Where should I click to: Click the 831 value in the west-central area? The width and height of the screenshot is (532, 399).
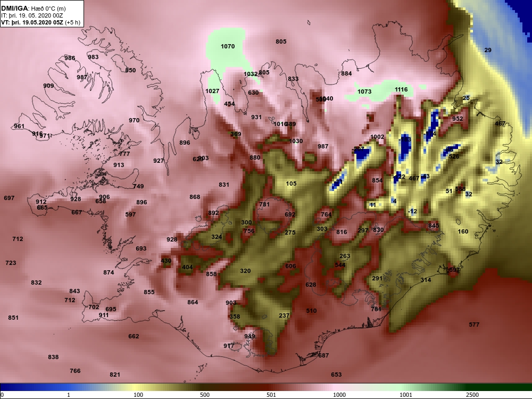[224, 185]
